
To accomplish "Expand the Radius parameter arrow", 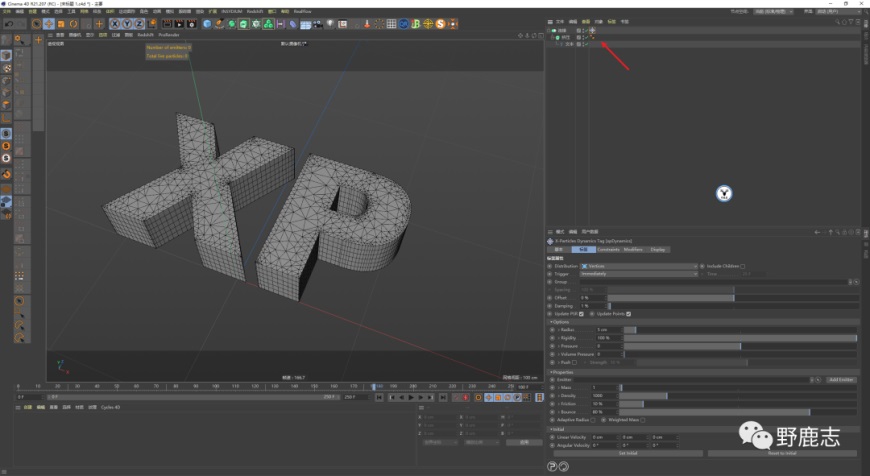I will pos(559,330).
